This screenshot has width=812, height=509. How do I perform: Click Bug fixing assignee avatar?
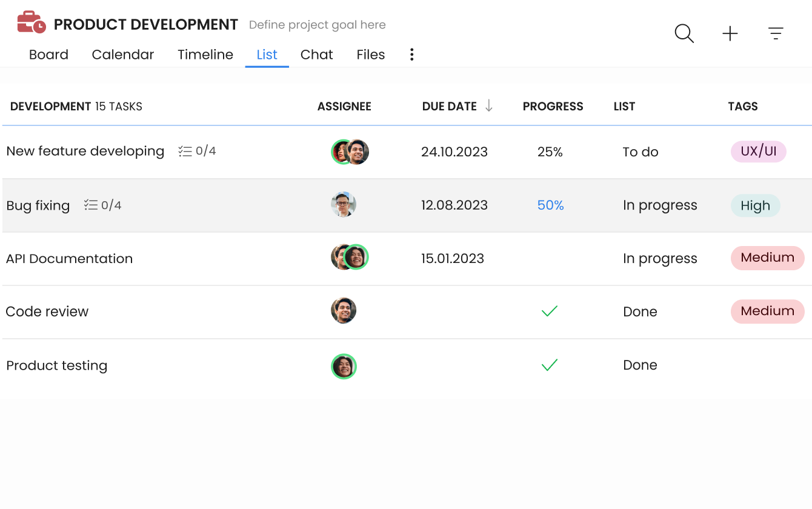(344, 205)
